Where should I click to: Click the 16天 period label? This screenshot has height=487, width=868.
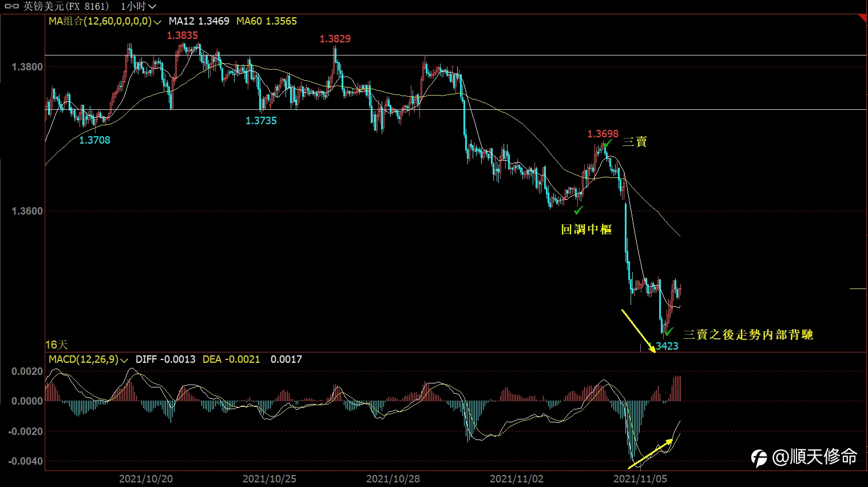57,345
